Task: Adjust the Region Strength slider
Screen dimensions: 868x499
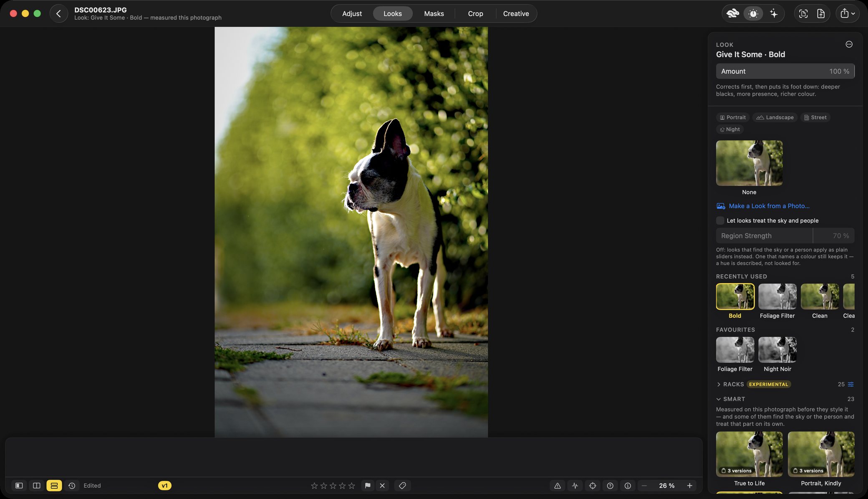Action: tap(785, 236)
